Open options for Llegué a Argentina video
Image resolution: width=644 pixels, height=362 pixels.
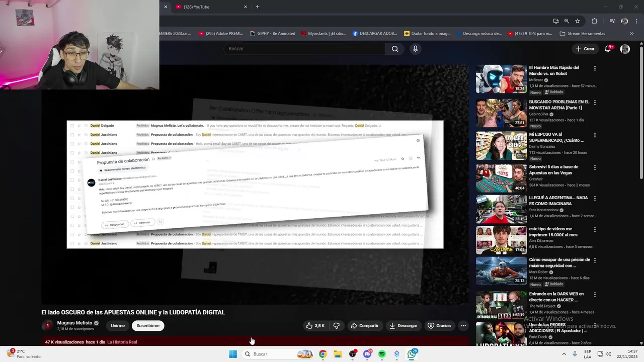pyautogui.click(x=595, y=199)
